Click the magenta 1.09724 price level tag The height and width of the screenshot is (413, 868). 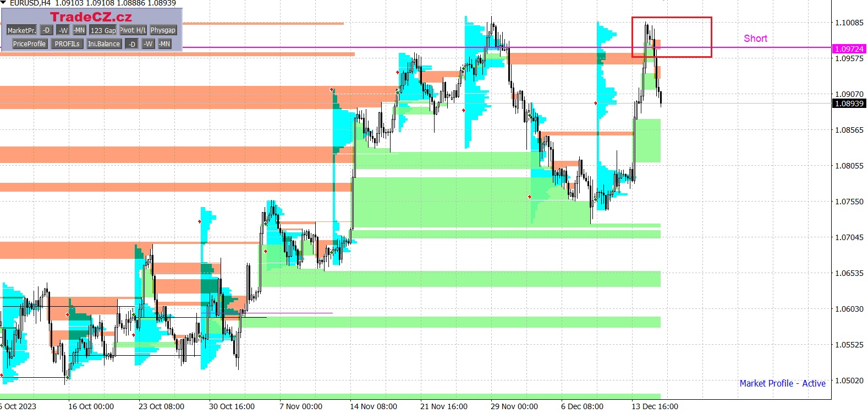tap(849, 49)
